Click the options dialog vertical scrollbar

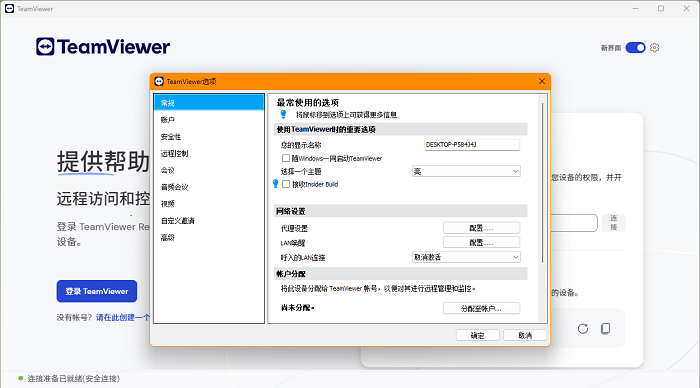tap(542, 183)
